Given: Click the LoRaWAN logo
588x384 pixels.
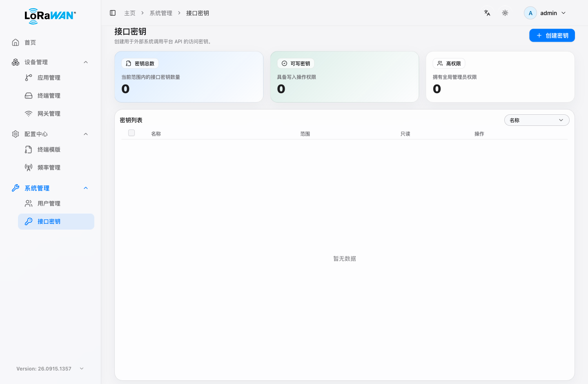Looking at the screenshot, I should tap(50, 16).
